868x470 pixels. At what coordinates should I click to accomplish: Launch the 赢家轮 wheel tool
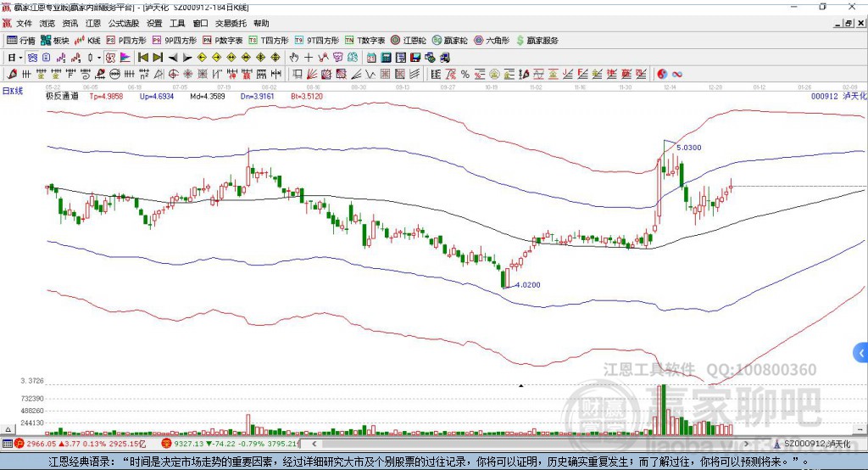point(449,41)
